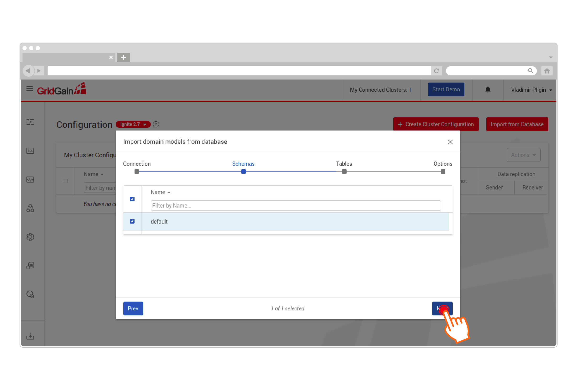Click the Data replication header
577x392 pixels.
pyautogui.click(x=516, y=174)
